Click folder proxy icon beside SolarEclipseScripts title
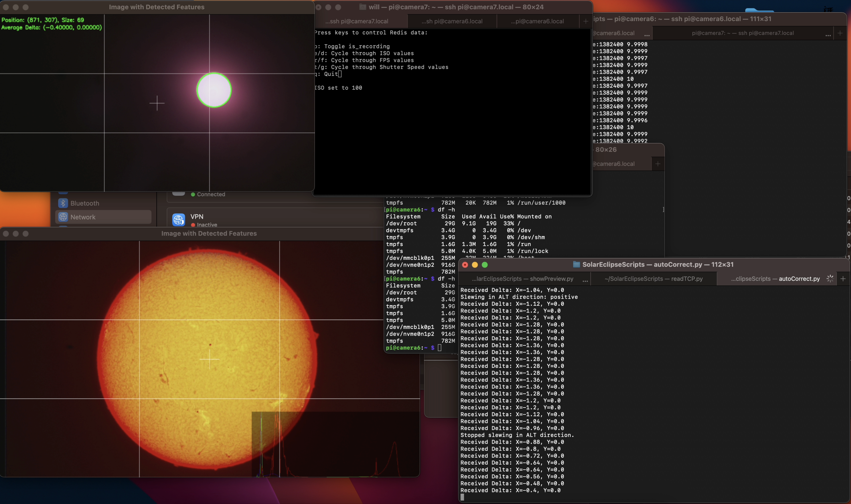Screen dimensions: 851x504 (x=576, y=264)
